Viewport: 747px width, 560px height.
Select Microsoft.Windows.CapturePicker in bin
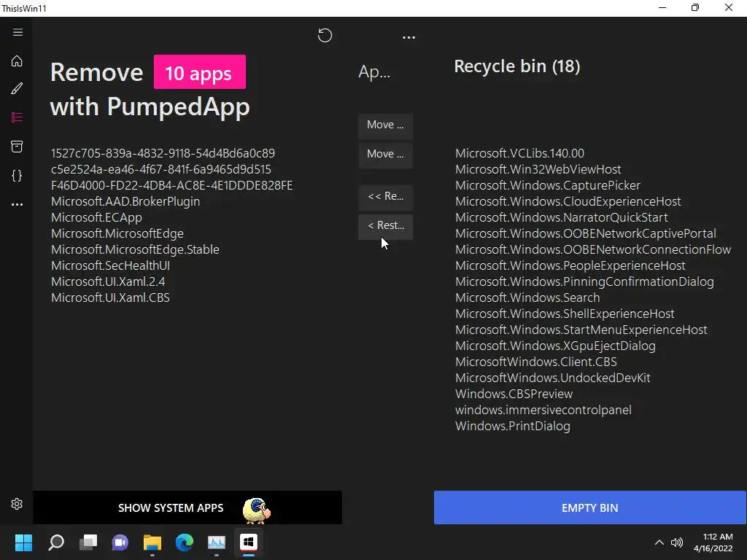(547, 185)
